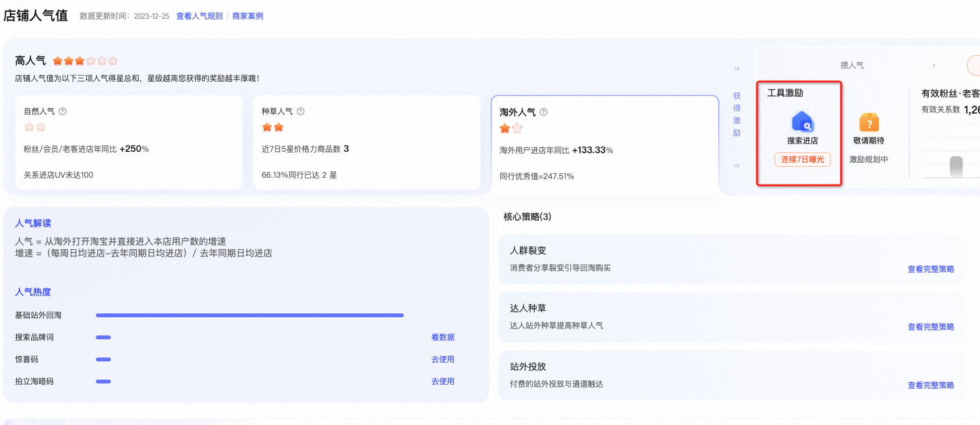Viewport: 980px width, 425px height.
Task: Open 查看完整策略 for 站外投放
Action: 931,385
